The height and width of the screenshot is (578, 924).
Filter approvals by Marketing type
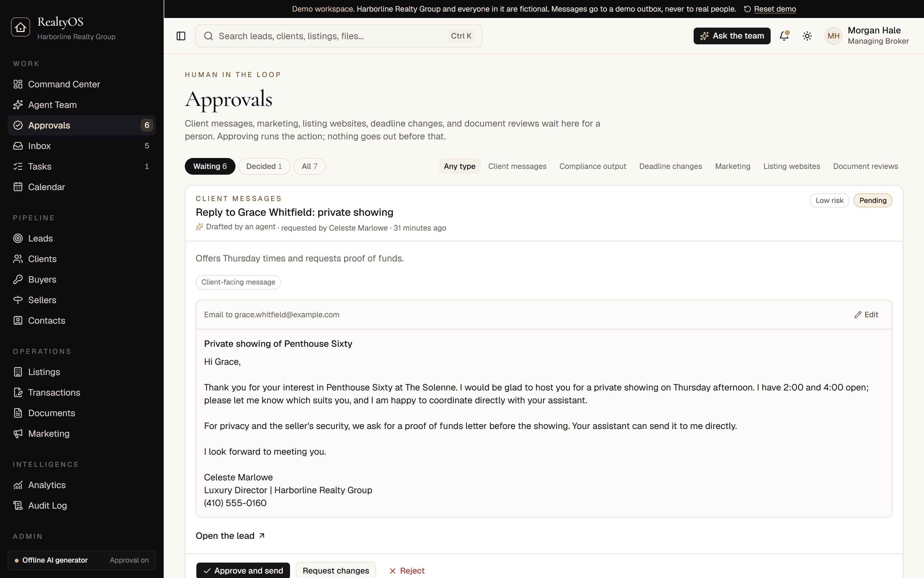pos(733,166)
